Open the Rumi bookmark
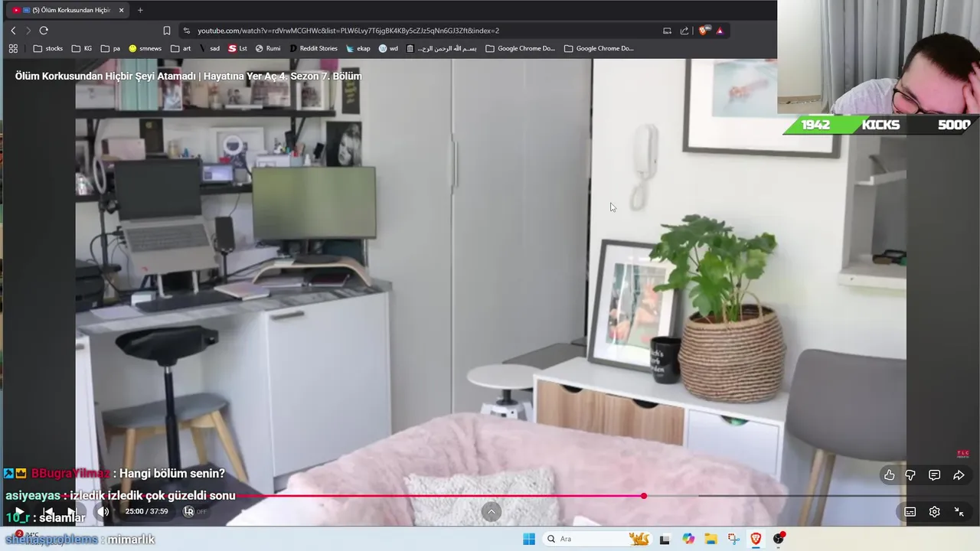The image size is (980, 551). click(268, 48)
